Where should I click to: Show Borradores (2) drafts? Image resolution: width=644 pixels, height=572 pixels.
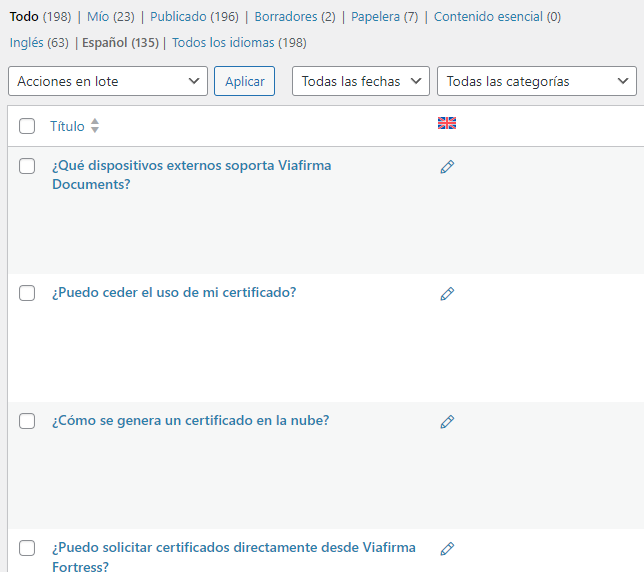click(x=295, y=17)
